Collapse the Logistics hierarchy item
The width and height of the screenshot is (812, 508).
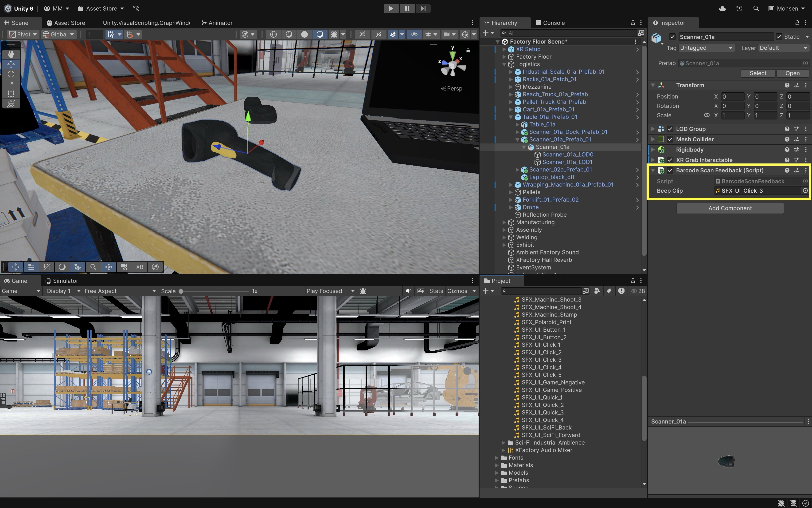[x=504, y=64]
